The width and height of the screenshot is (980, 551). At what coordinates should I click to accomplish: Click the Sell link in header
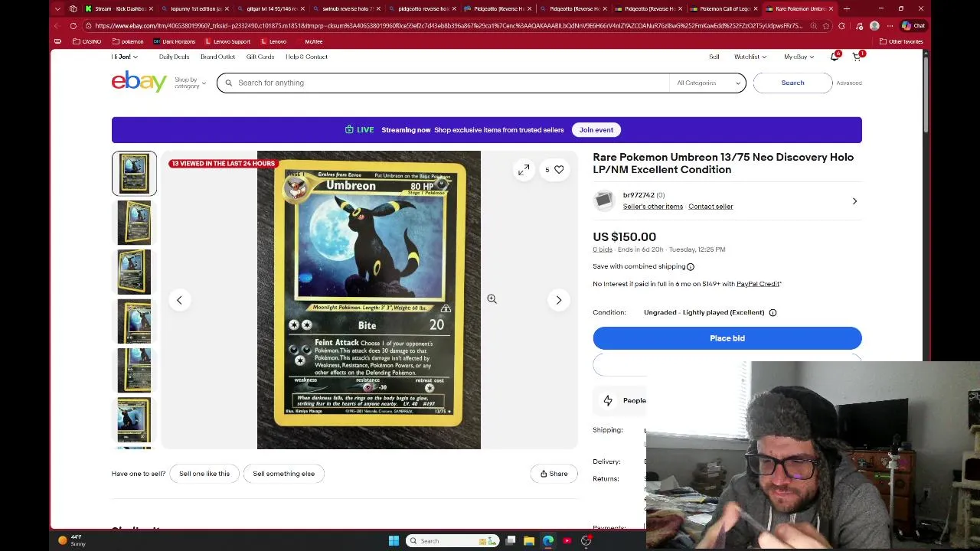(x=714, y=57)
